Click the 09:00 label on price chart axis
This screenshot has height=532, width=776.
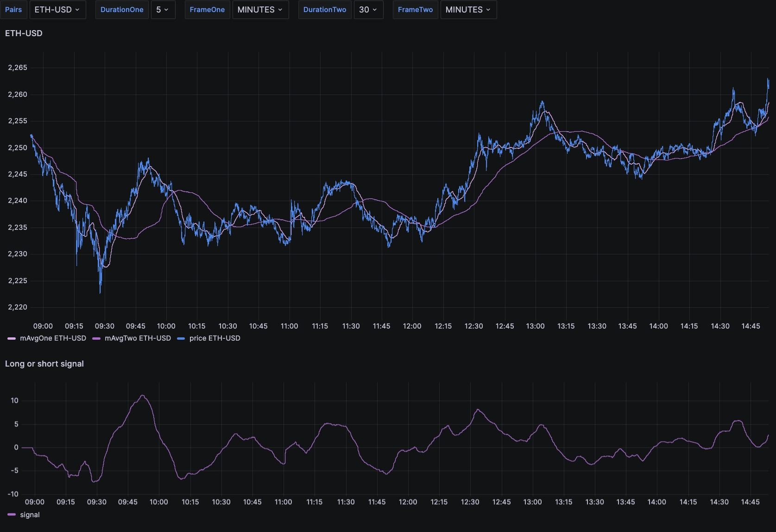[x=43, y=326]
